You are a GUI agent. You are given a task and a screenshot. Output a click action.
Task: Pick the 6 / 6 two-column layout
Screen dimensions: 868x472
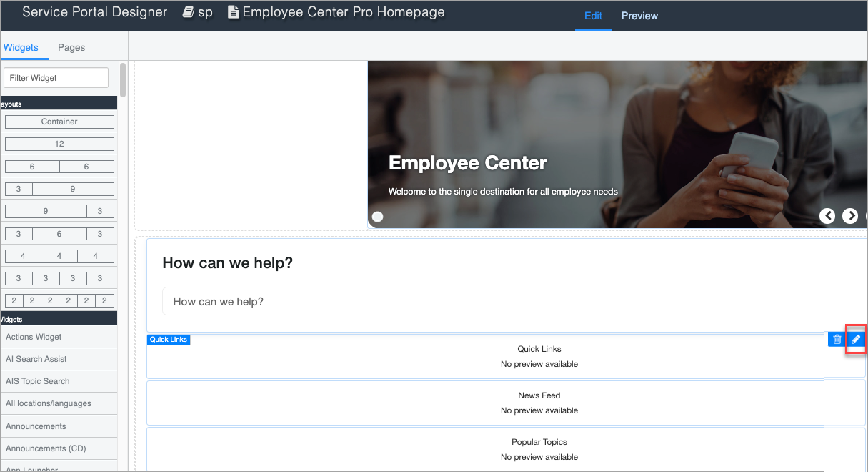tap(59, 167)
